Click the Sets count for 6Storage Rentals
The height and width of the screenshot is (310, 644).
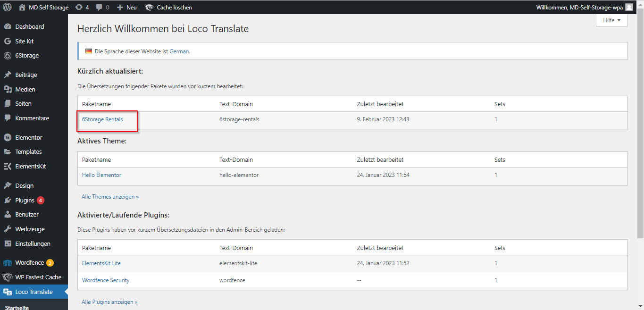tap(496, 119)
